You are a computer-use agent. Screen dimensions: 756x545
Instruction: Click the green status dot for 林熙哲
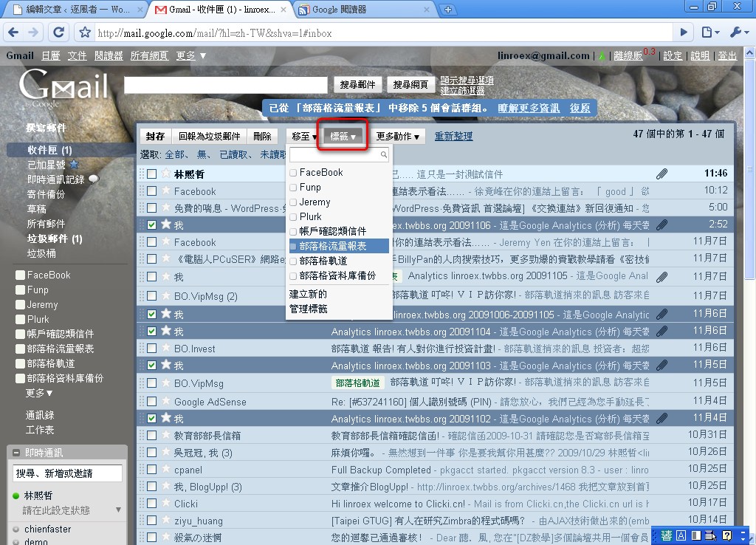click(x=16, y=496)
